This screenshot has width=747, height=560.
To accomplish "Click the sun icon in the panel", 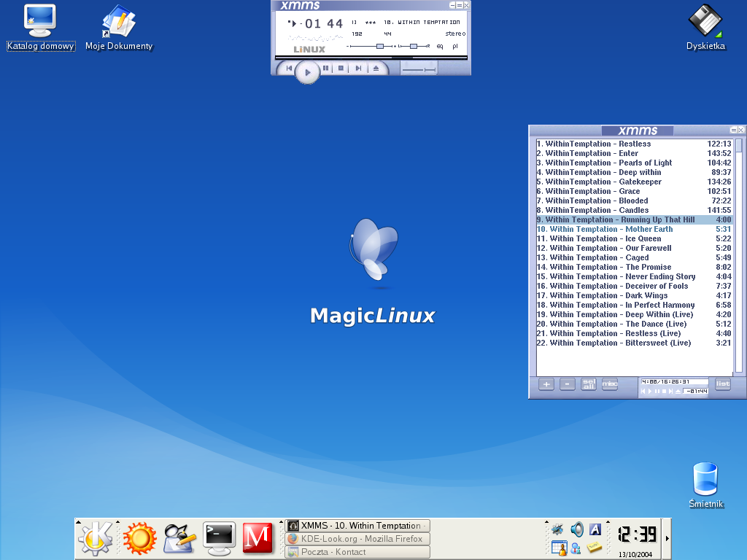I will point(139,539).
